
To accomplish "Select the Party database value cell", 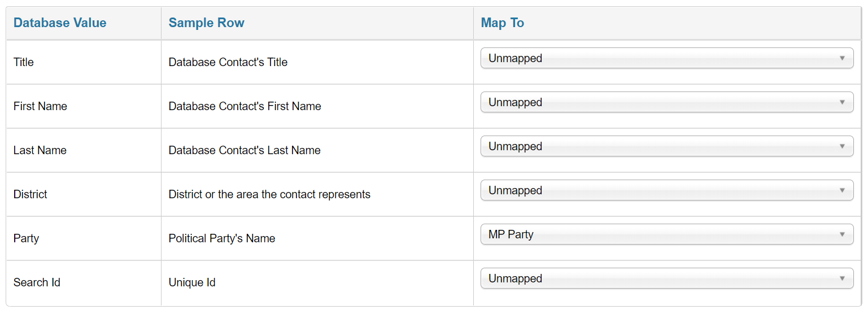I will pos(26,238).
